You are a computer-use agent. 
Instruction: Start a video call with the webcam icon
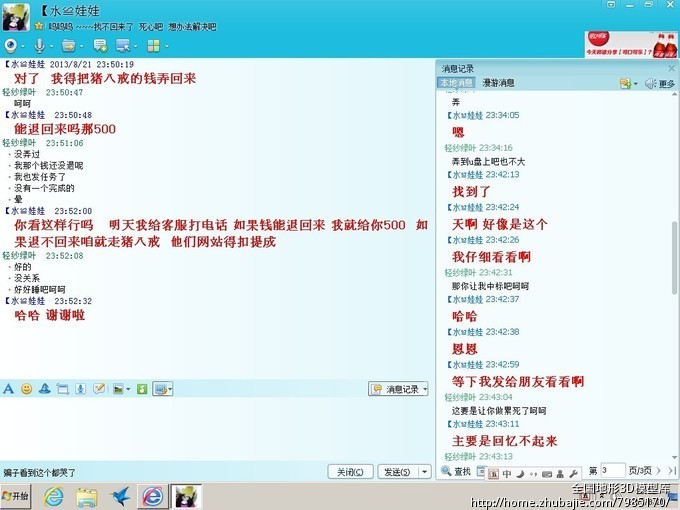(11, 45)
